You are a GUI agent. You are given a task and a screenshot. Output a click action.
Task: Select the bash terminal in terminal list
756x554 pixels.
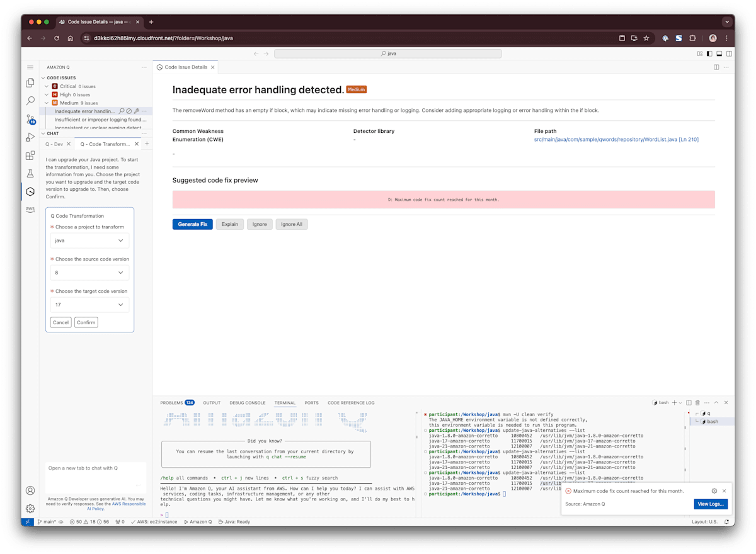click(x=713, y=422)
